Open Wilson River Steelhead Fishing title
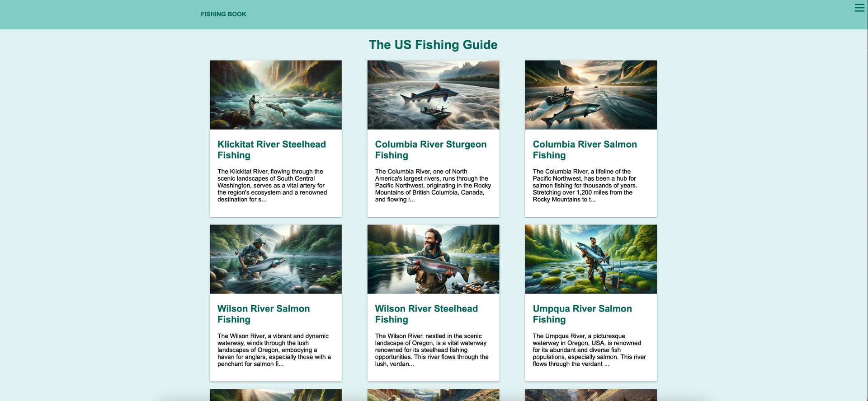The width and height of the screenshot is (868, 401). tap(426, 314)
